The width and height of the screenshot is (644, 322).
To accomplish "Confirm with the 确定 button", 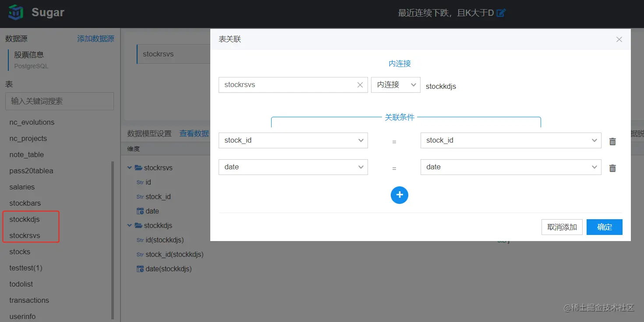I will click(605, 227).
